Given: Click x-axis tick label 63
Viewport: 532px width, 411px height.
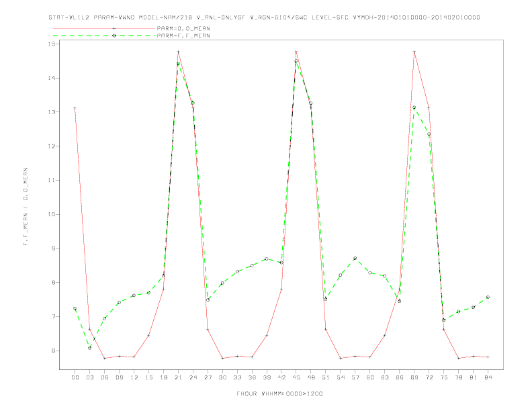Looking at the screenshot, I should [384, 377].
